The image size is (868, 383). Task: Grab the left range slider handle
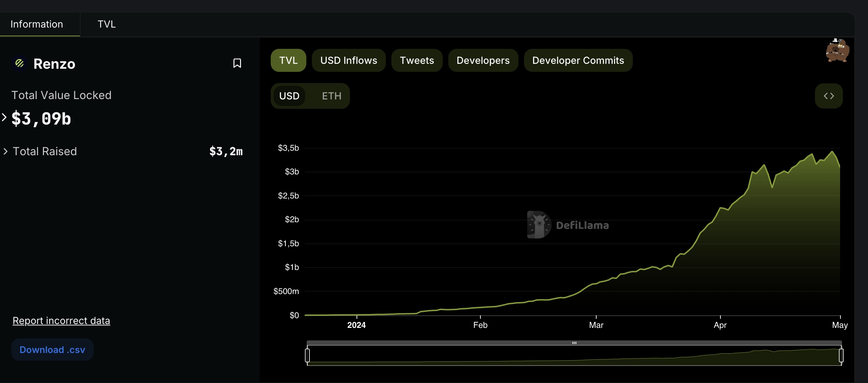coord(307,355)
